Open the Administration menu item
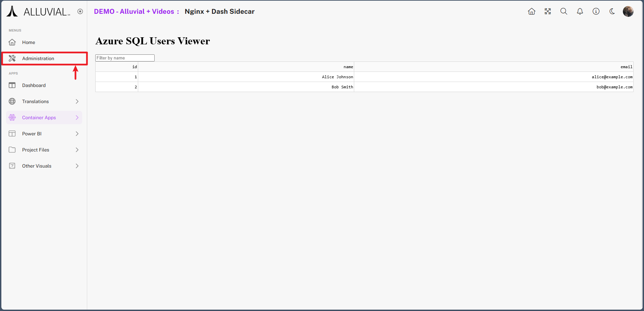Image resolution: width=644 pixels, height=311 pixels. click(38, 58)
